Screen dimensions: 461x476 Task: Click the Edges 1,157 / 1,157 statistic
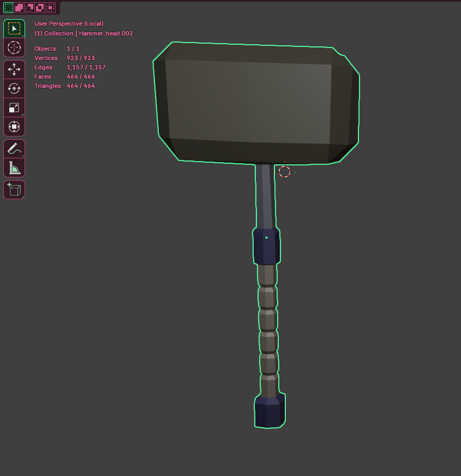70,67
